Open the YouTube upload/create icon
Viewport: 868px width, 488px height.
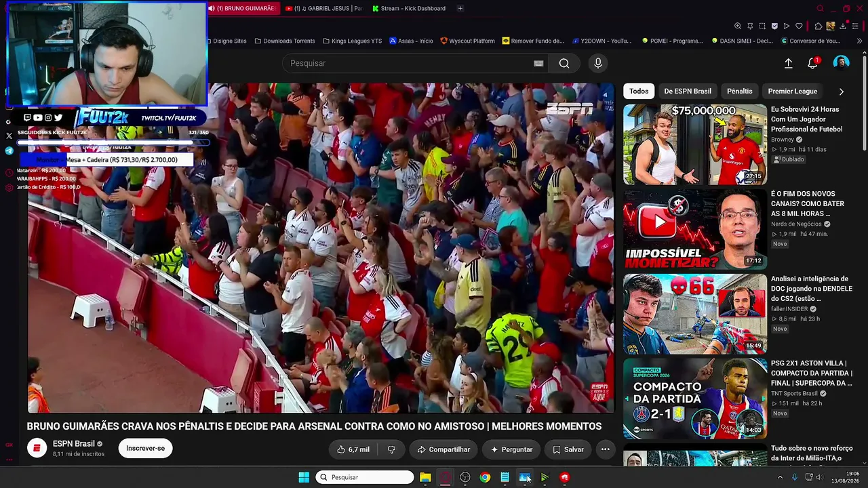(788, 63)
